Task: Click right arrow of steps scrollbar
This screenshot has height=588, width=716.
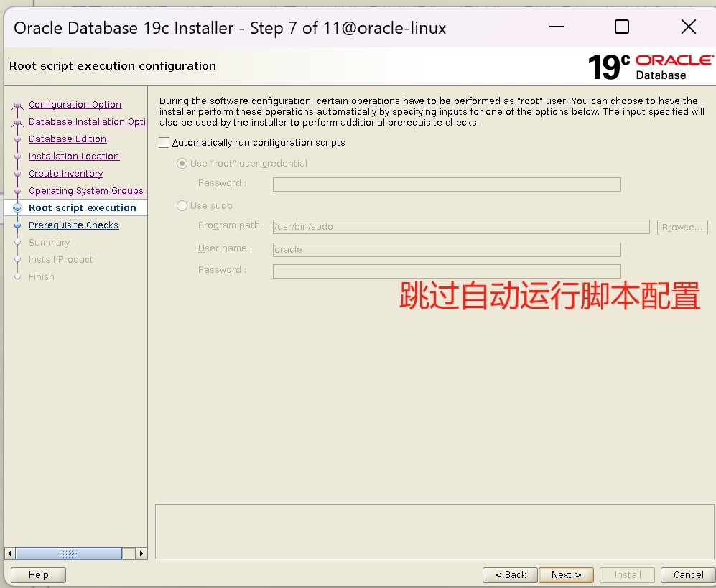Action: pyautogui.click(x=141, y=554)
